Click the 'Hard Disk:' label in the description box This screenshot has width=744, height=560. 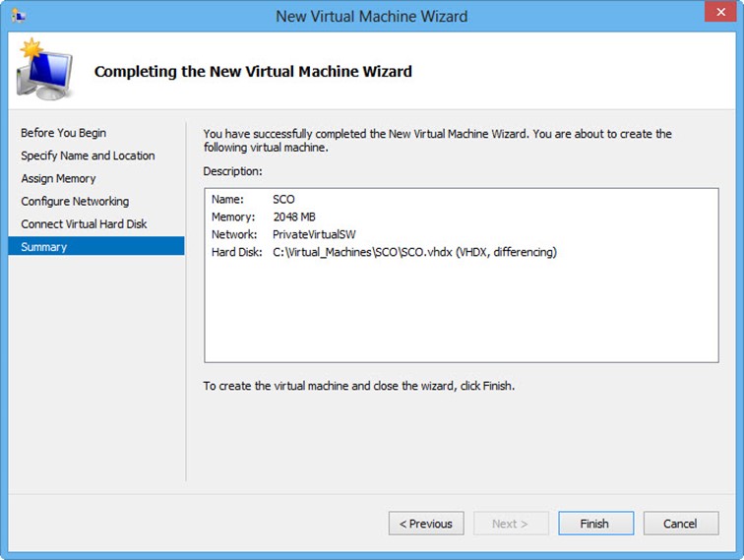click(237, 252)
